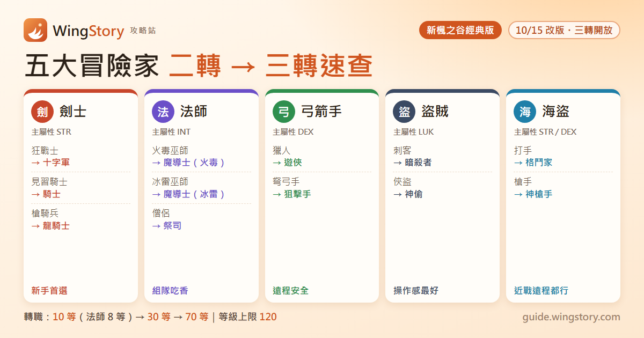Click the → 神偷 advancement
The image size is (644, 338).
tap(408, 194)
